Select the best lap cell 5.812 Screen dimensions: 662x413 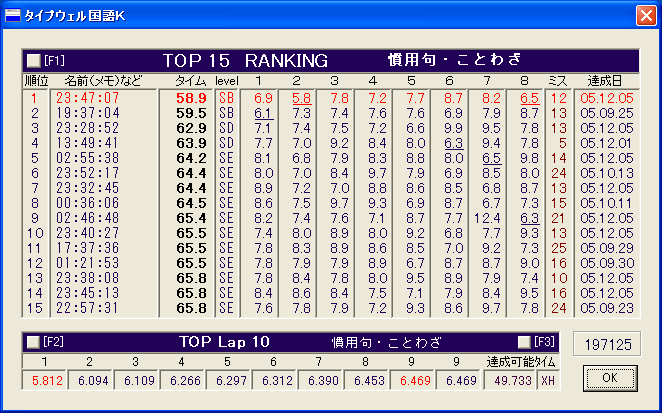[x=44, y=380]
